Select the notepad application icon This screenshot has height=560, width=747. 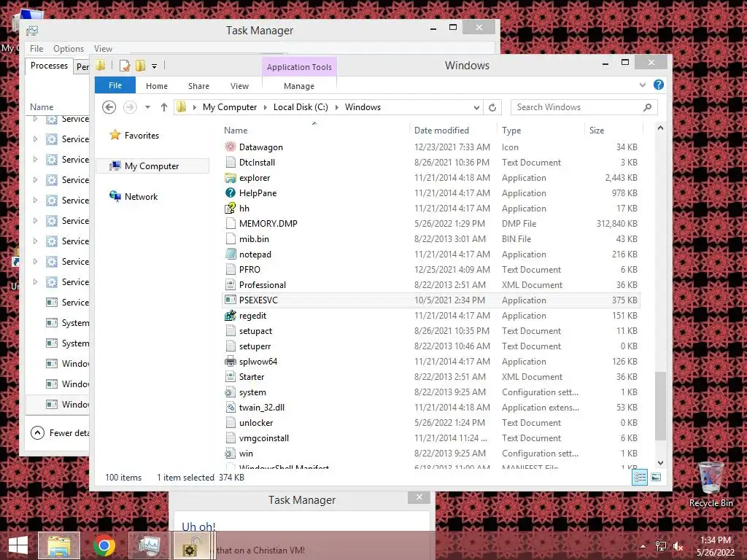(x=231, y=254)
